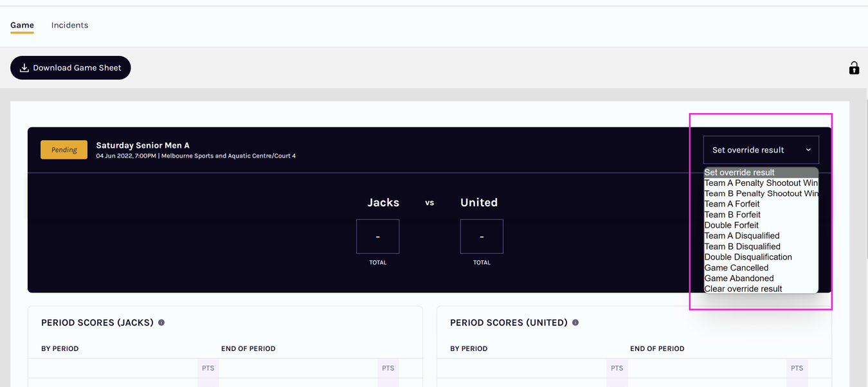The image size is (868, 387).
Task: Click the override result dropdown chevron
Action: click(x=808, y=150)
